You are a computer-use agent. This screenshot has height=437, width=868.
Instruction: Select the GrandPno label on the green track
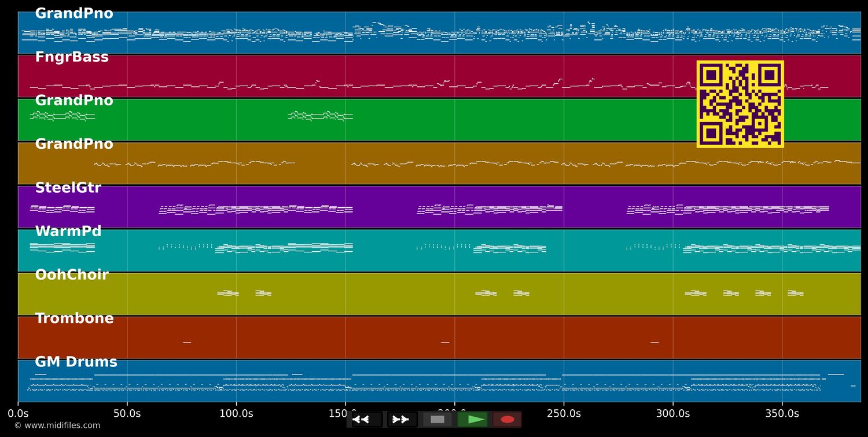point(74,101)
